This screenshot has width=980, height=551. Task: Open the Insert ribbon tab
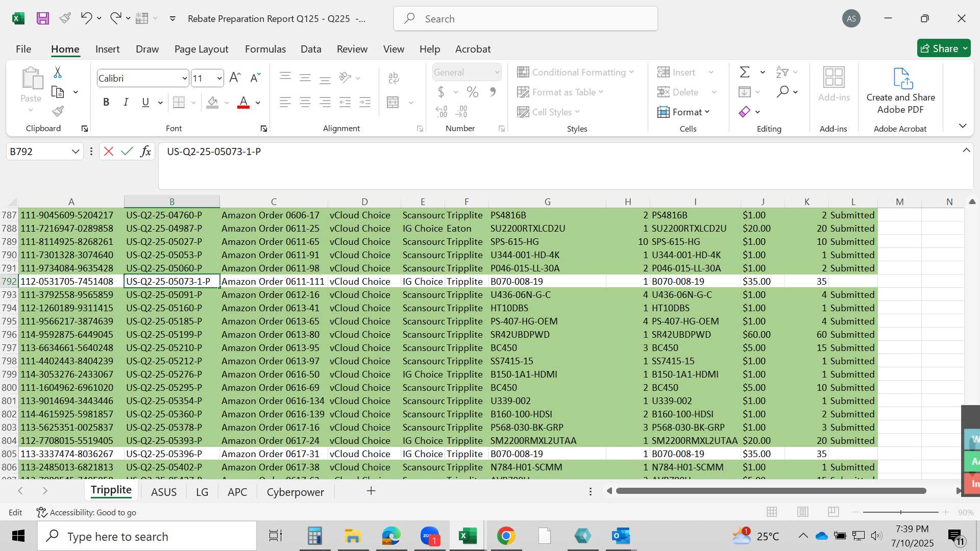107,49
